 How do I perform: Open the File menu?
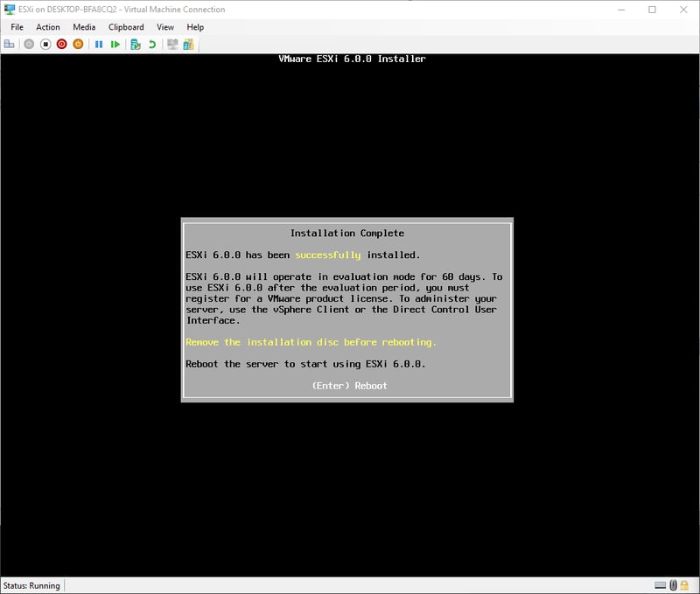click(17, 27)
